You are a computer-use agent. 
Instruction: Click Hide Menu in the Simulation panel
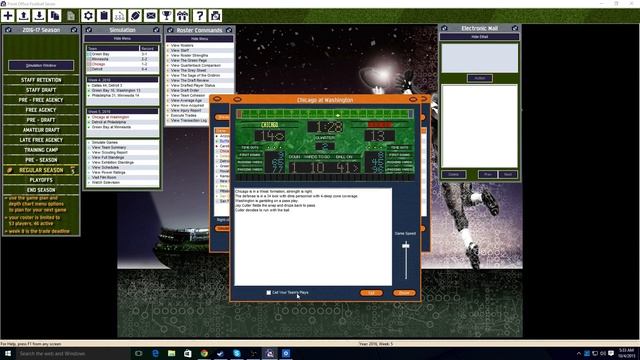pos(122,38)
